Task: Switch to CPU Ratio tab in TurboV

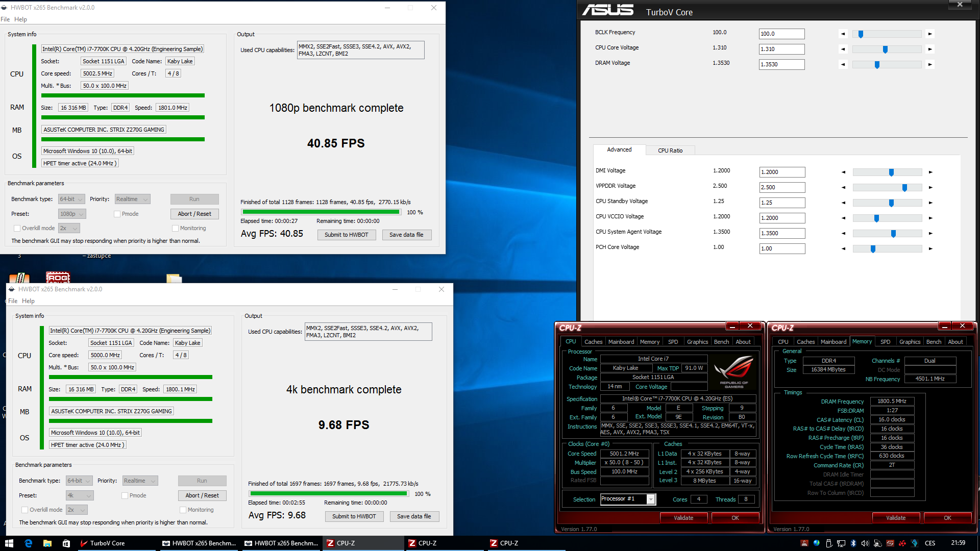Action: [670, 151]
